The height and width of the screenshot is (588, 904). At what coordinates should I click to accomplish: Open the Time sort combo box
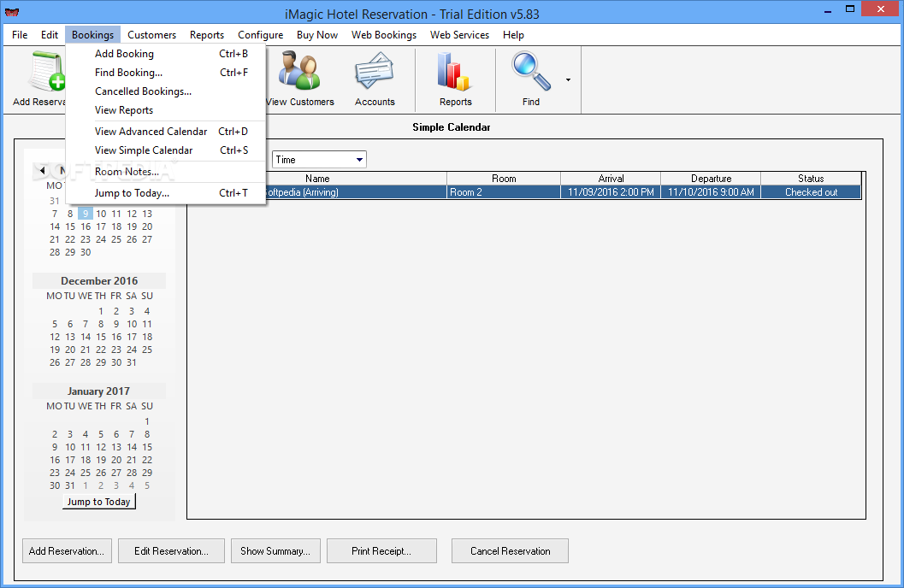pos(319,160)
